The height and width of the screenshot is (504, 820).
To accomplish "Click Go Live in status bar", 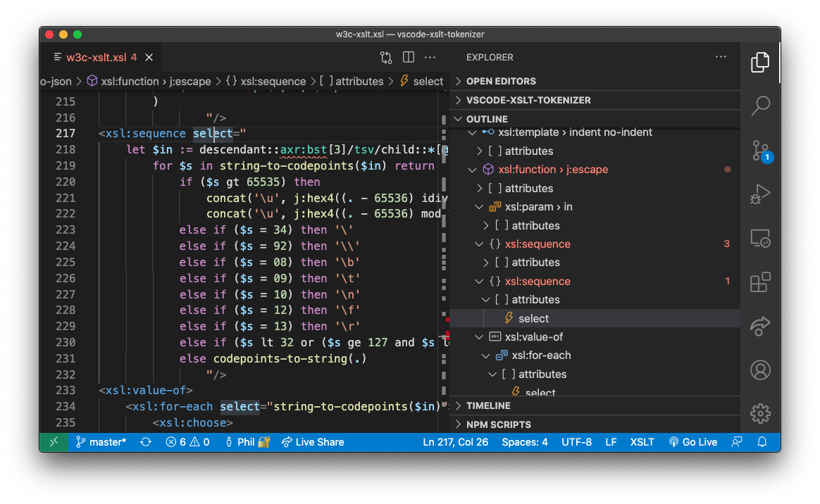I will [x=692, y=442].
